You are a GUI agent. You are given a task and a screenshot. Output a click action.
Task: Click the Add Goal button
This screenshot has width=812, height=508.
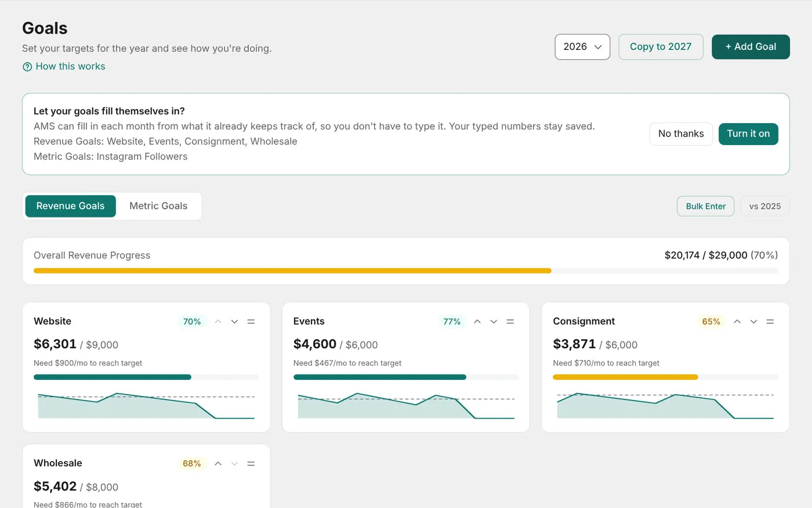tap(751, 47)
